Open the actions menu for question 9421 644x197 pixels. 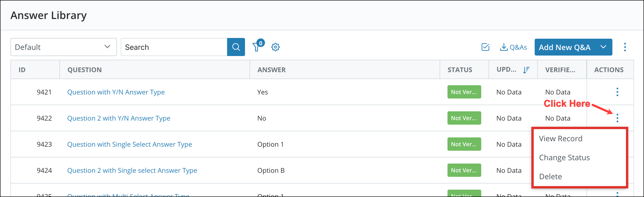pos(617,92)
